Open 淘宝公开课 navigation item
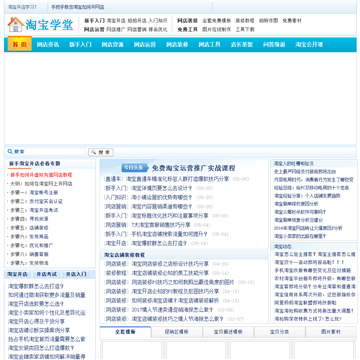 pos(309,44)
